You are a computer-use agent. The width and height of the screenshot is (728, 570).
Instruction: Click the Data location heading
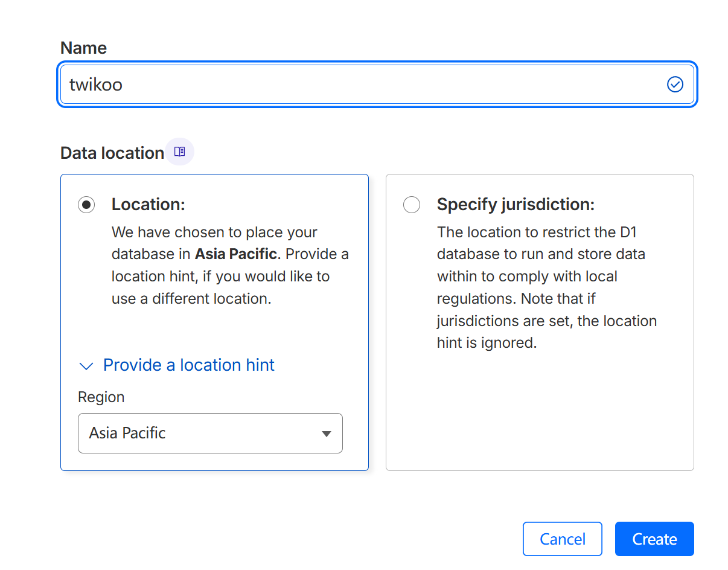pos(112,153)
